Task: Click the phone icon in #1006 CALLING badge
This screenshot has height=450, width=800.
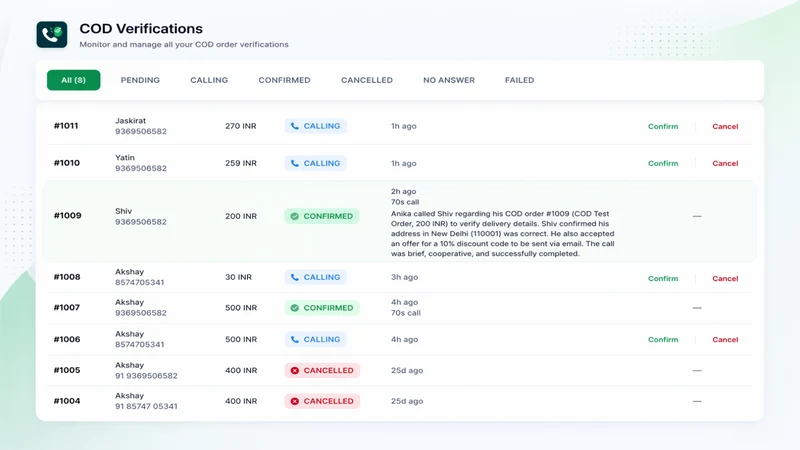Action: click(294, 339)
